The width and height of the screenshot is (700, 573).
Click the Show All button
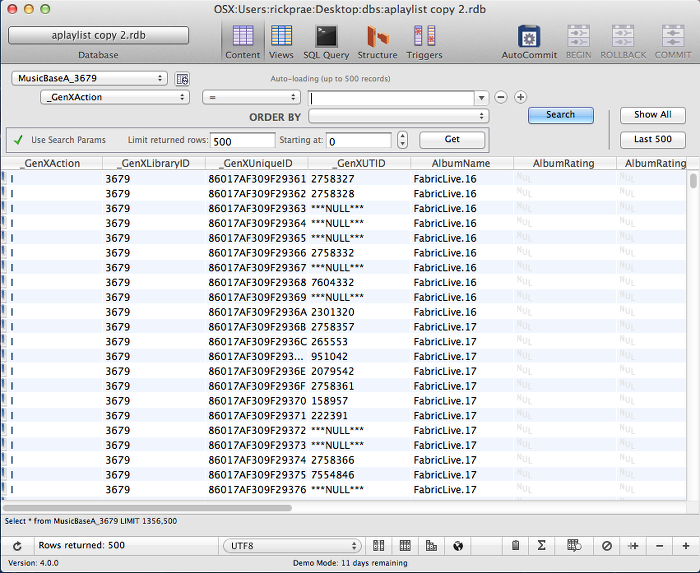point(653,115)
